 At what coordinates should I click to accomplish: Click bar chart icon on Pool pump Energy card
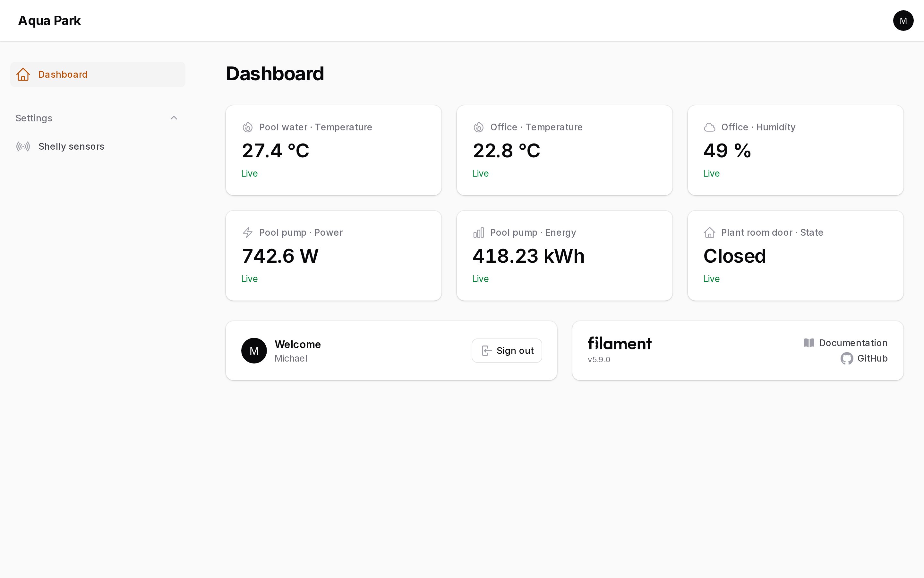click(x=479, y=232)
